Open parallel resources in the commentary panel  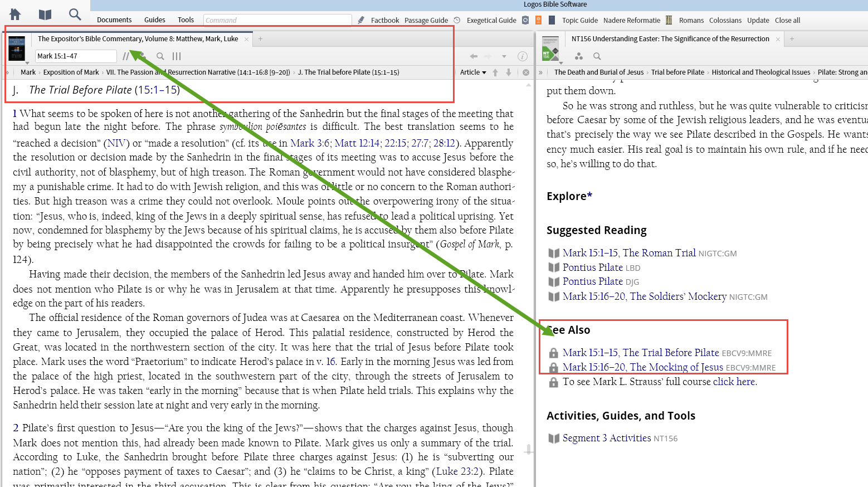click(x=126, y=56)
